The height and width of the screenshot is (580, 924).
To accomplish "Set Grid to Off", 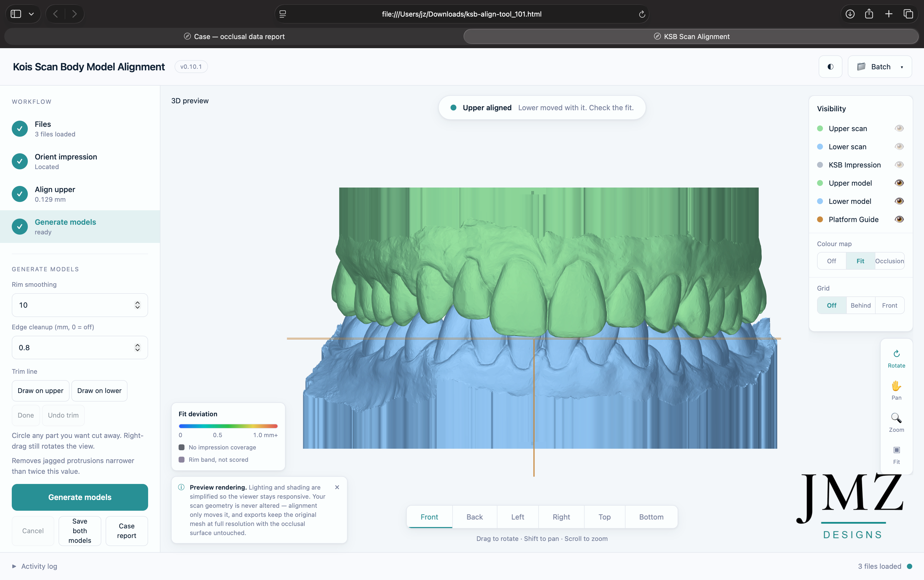I will tap(832, 305).
